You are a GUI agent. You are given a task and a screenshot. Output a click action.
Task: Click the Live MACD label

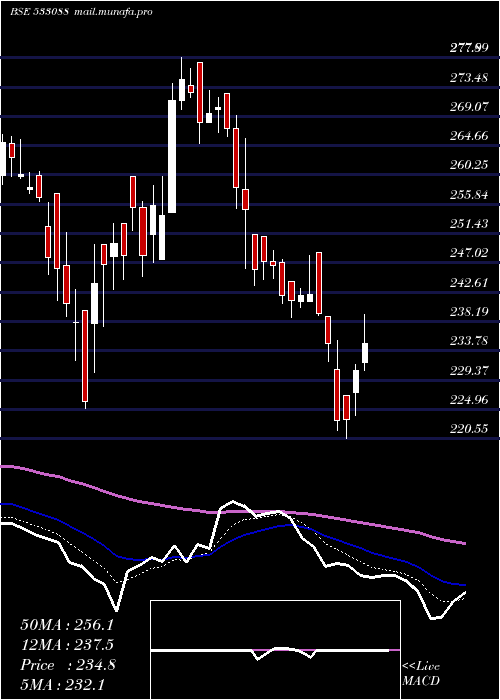click(x=421, y=673)
